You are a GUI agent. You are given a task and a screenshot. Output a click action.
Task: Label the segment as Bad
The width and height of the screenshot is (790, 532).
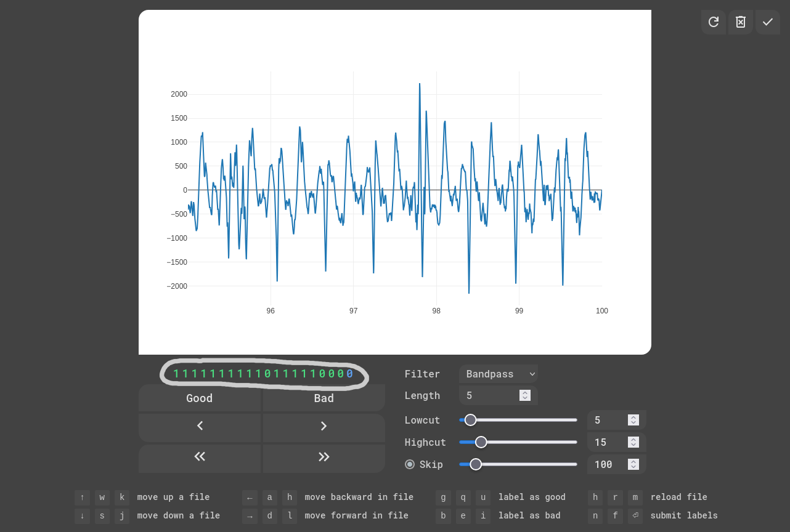(x=324, y=398)
